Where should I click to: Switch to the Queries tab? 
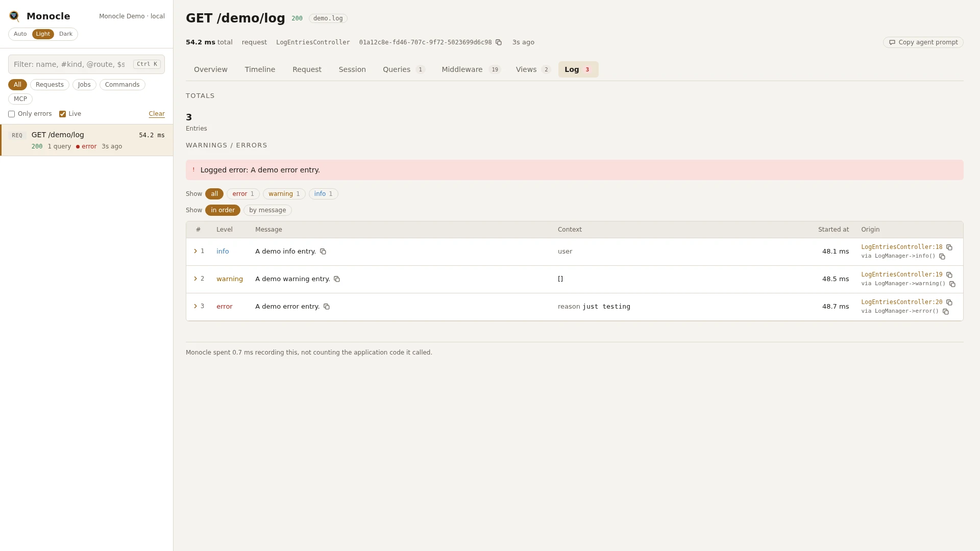coord(404,69)
